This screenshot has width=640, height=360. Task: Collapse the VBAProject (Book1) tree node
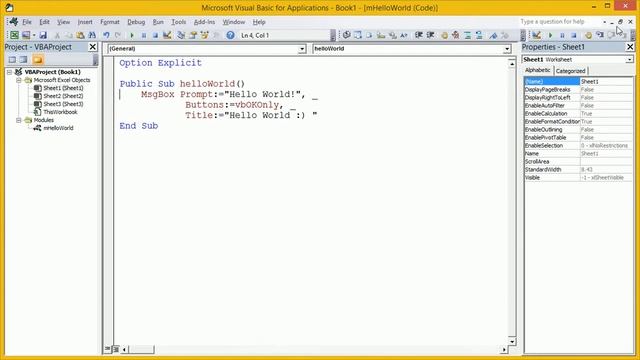[9, 72]
